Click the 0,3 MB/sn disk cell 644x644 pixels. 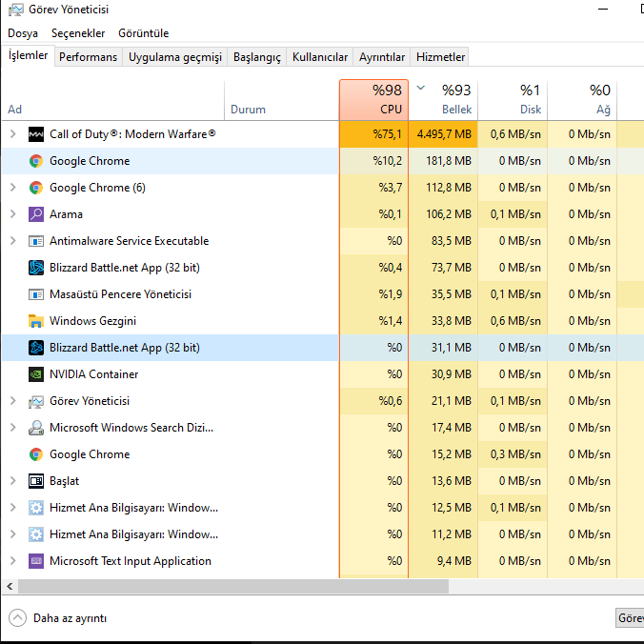coord(513,454)
